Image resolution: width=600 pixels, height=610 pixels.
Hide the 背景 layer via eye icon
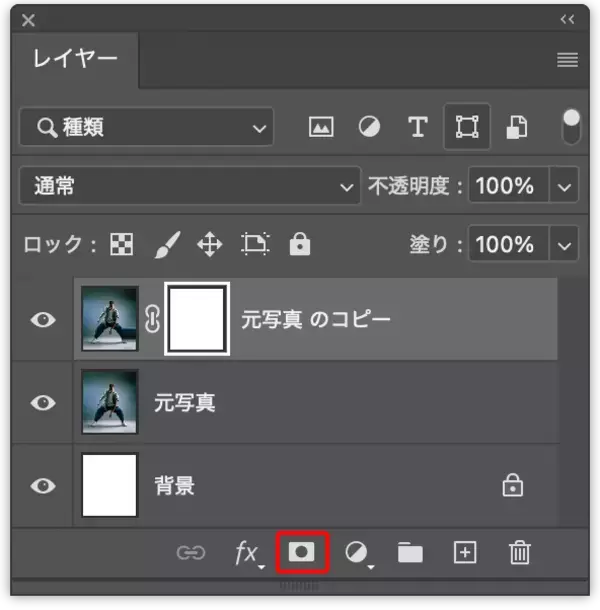pyautogui.click(x=43, y=486)
